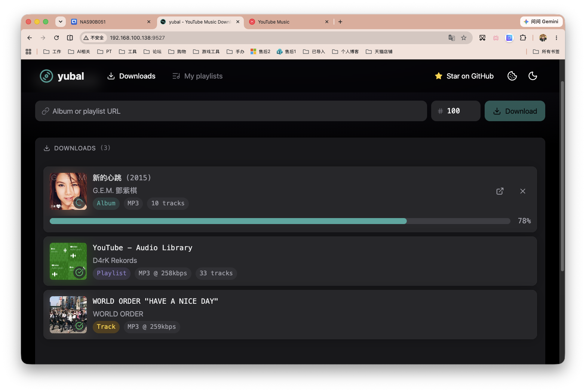Focus the Album or playlist URL field
Screen dimensions: 586x392
pyautogui.click(x=231, y=111)
